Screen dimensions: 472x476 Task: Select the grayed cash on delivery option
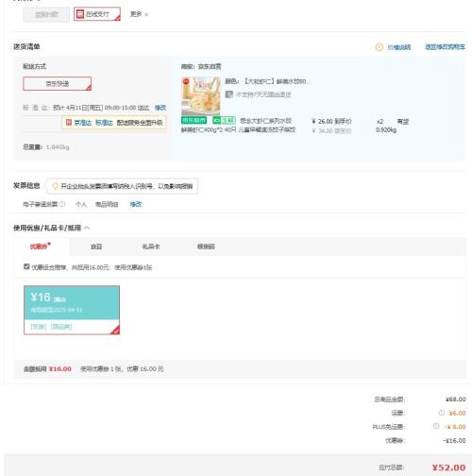pos(46,14)
